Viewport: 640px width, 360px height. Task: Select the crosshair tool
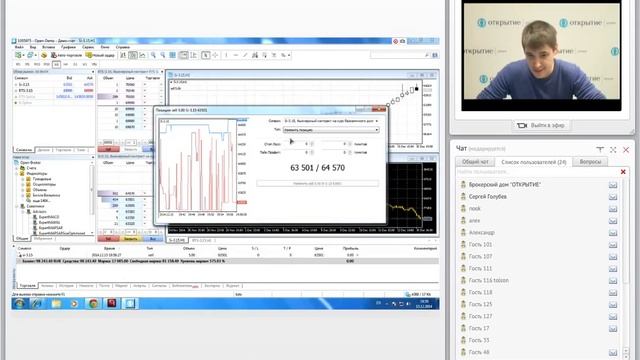(215, 55)
